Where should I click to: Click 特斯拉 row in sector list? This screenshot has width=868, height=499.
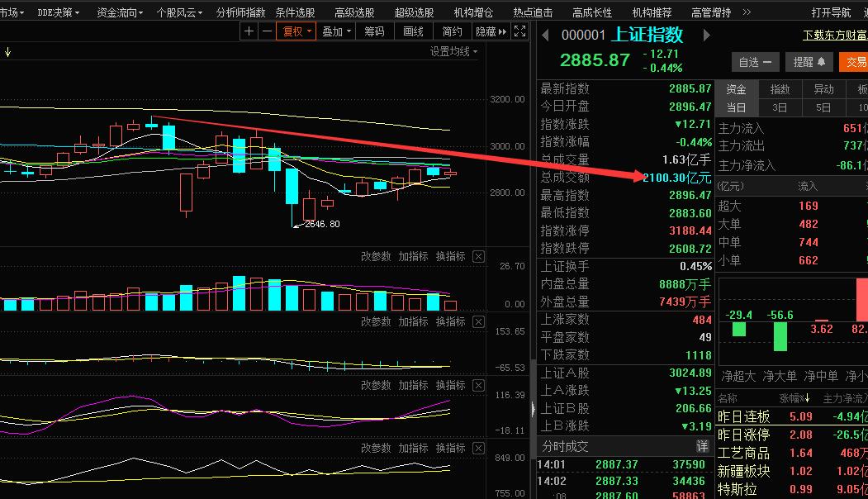pyautogui.click(x=792, y=490)
